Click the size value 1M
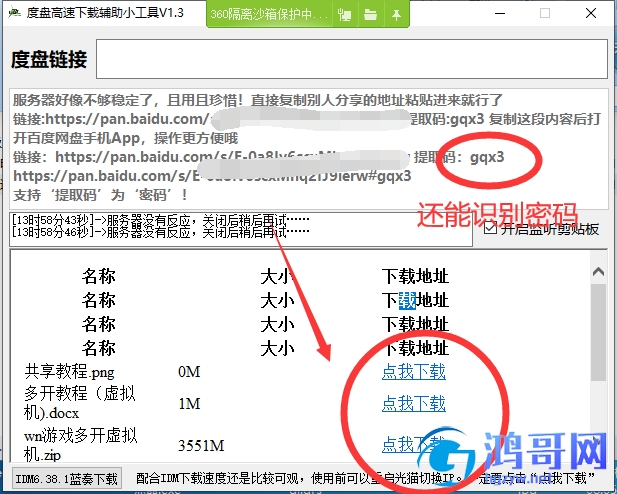The width and height of the screenshot is (617, 494). pyautogui.click(x=189, y=403)
